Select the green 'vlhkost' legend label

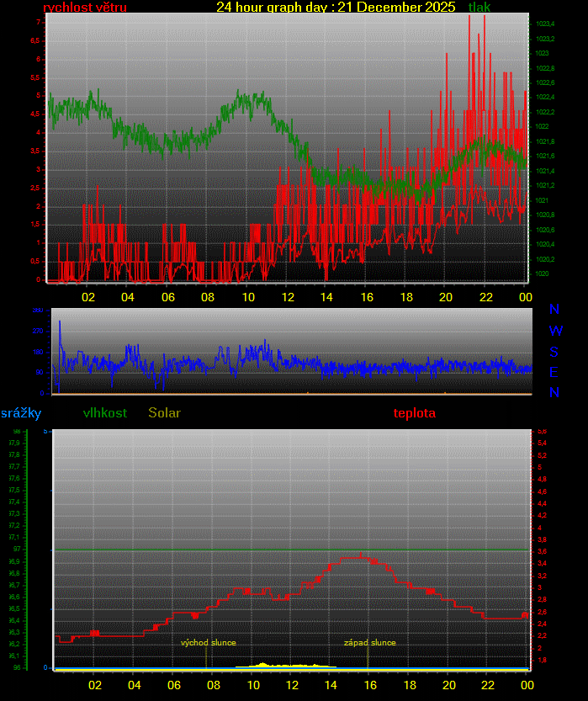click(x=105, y=413)
